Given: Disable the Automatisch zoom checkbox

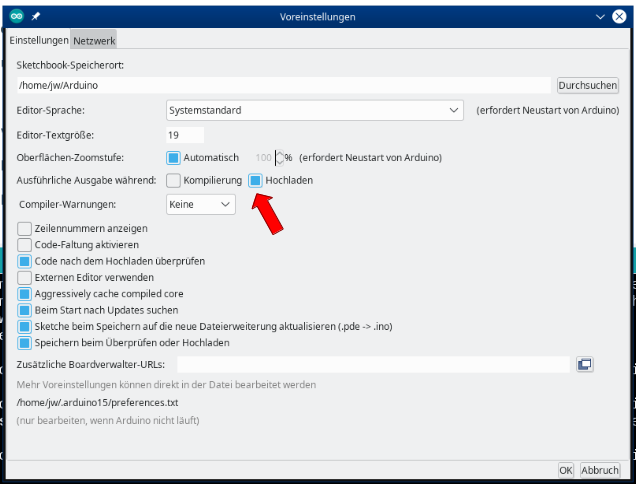Looking at the screenshot, I should (x=174, y=157).
